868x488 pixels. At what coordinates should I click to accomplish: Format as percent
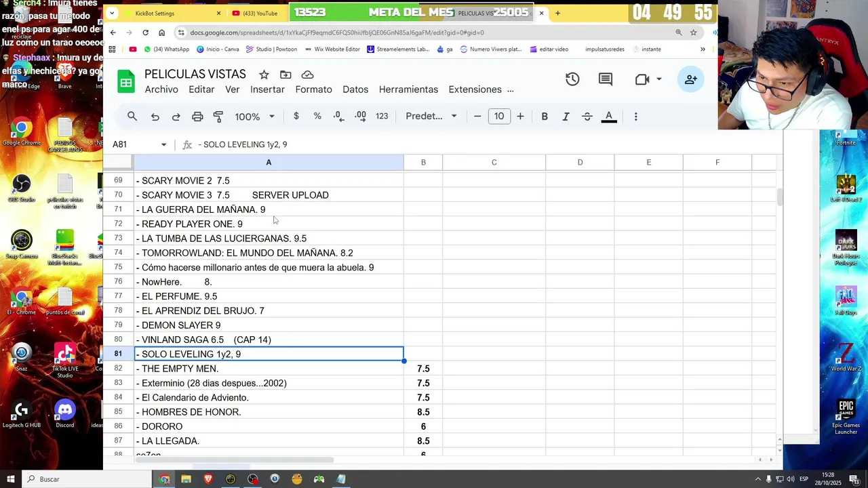[317, 117]
